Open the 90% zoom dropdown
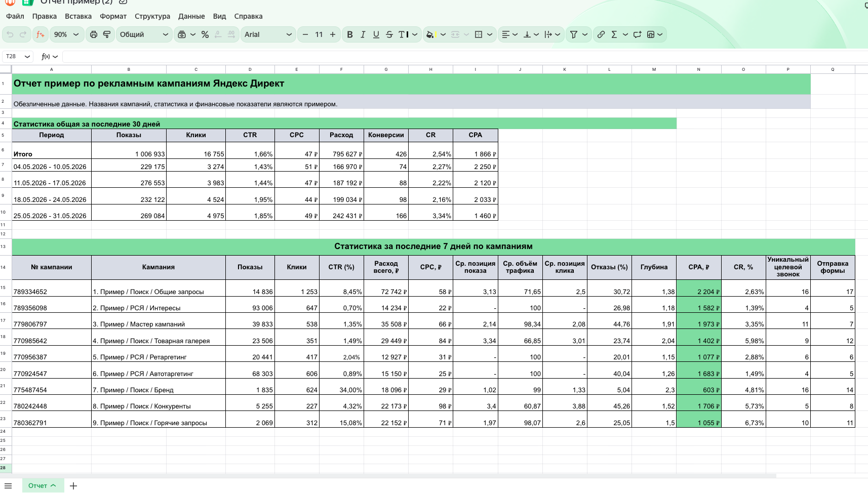Screen dimensions: 868x493 click(66, 34)
